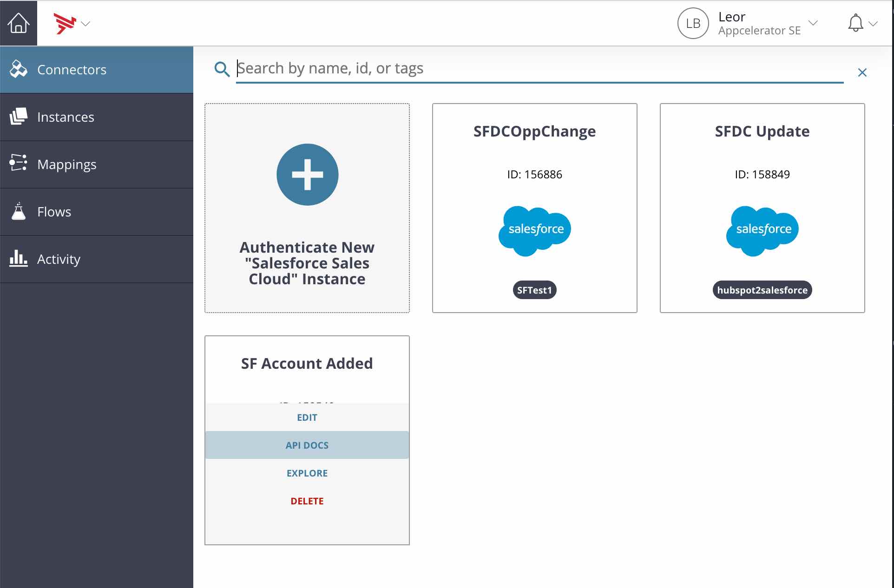Select Authenticate New Salesforce Sales Cloud Instance text
The height and width of the screenshot is (588, 894).
pyautogui.click(x=307, y=263)
